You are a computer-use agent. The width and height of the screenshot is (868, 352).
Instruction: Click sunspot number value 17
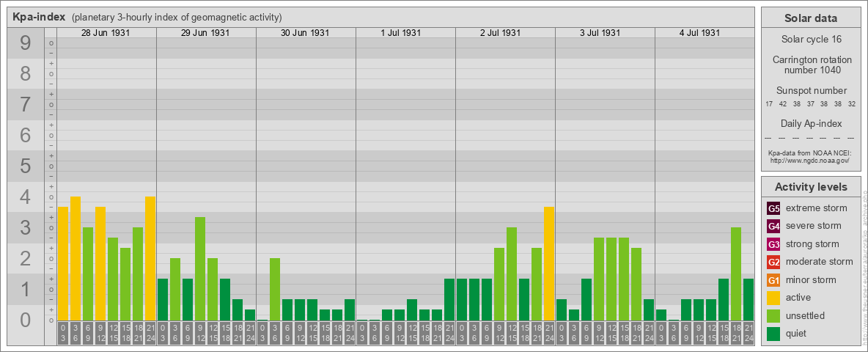tap(770, 104)
